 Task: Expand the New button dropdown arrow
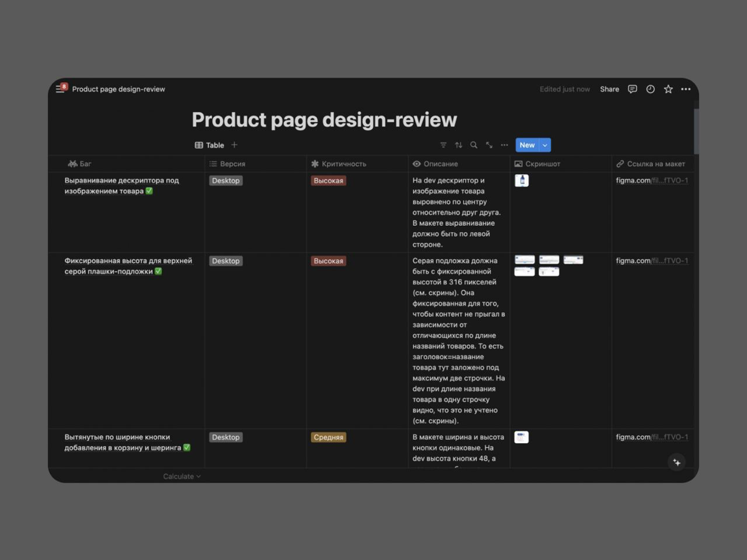(x=545, y=145)
